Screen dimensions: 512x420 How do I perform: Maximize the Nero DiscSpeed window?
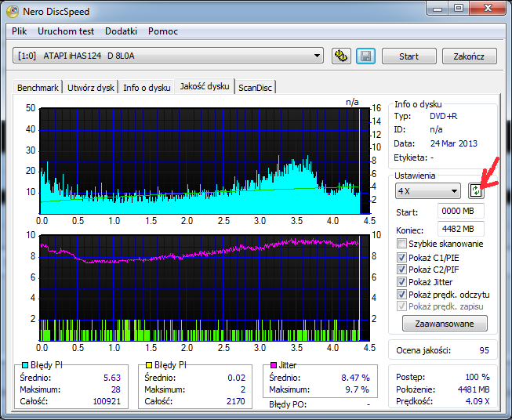click(x=459, y=9)
